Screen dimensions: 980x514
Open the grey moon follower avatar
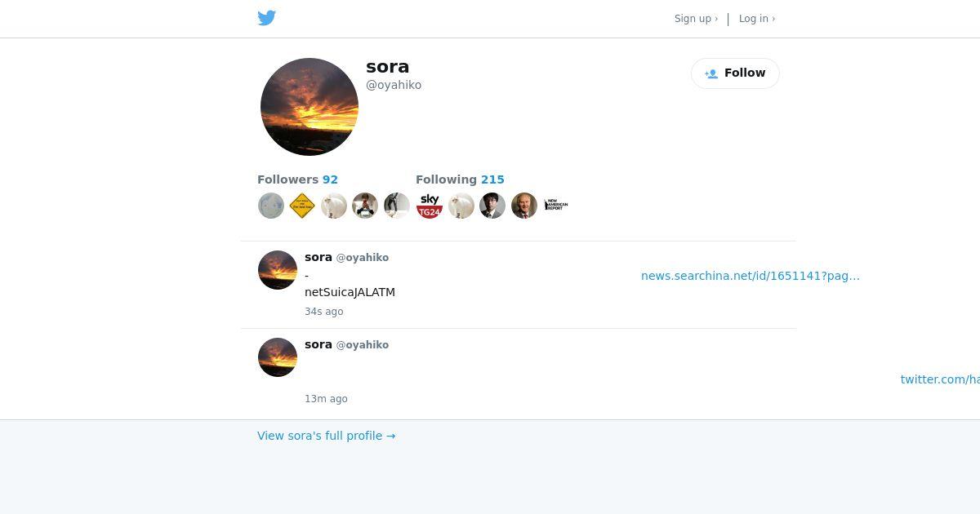[x=271, y=206]
